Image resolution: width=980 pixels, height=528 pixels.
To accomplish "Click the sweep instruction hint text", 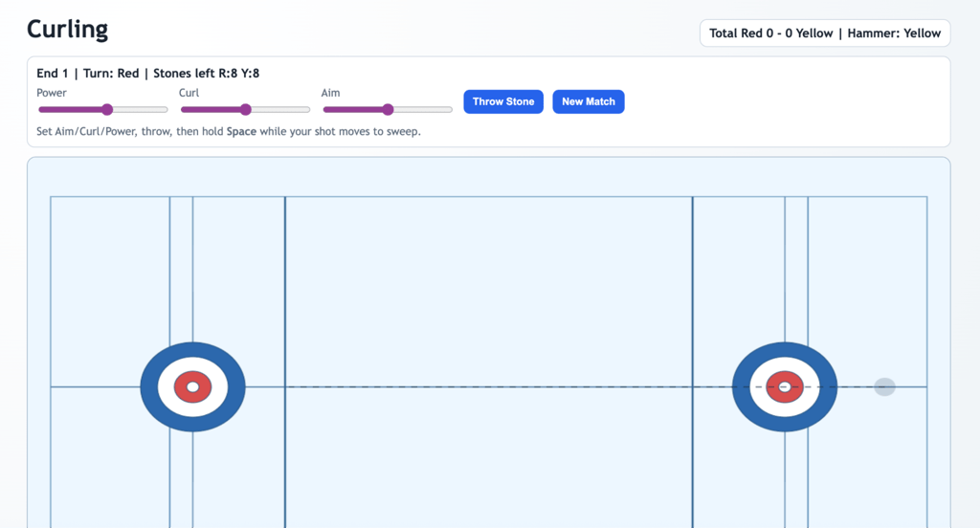I will (228, 131).
